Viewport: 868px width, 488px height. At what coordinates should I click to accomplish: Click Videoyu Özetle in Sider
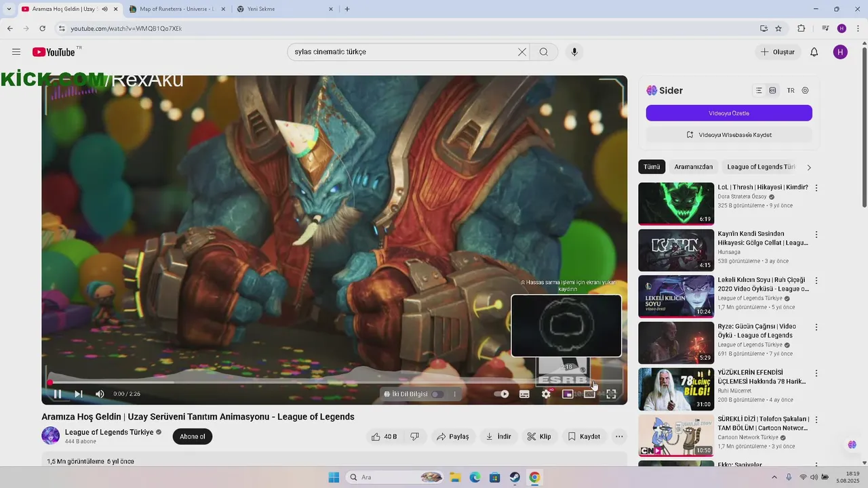[729, 113]
